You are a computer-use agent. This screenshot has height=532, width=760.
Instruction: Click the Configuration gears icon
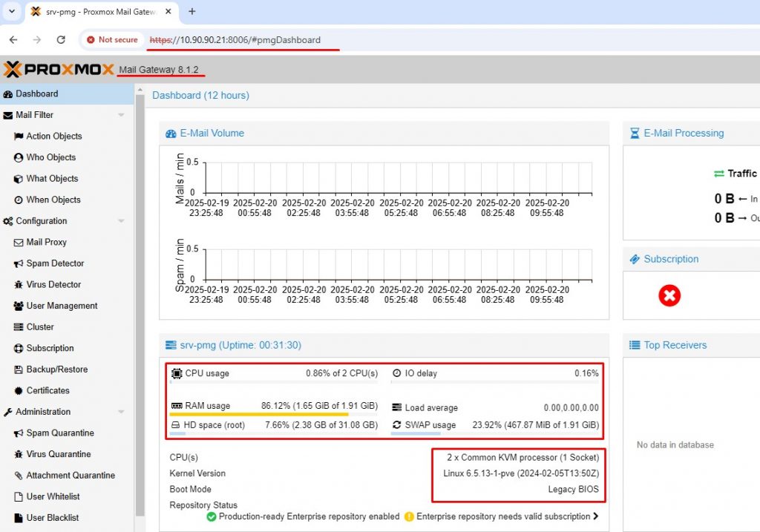coord(7,221)
